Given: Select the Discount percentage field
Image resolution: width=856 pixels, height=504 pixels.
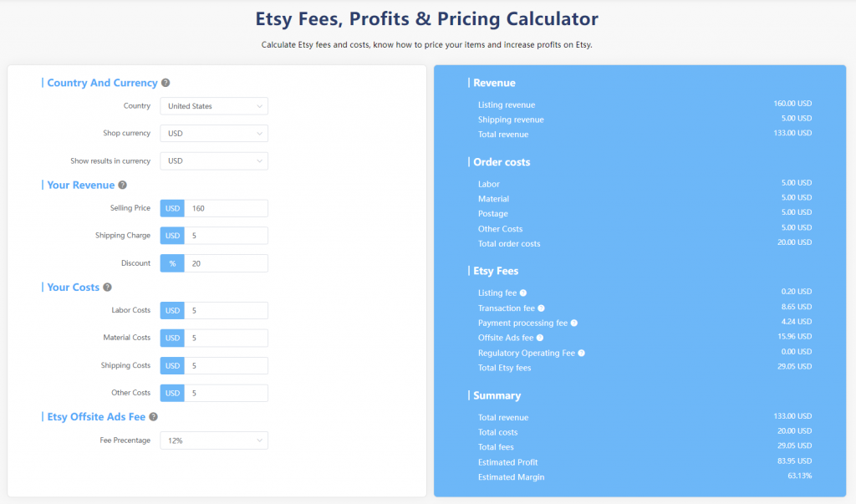Looking at the screenshot, I should [x=226, y=263].
